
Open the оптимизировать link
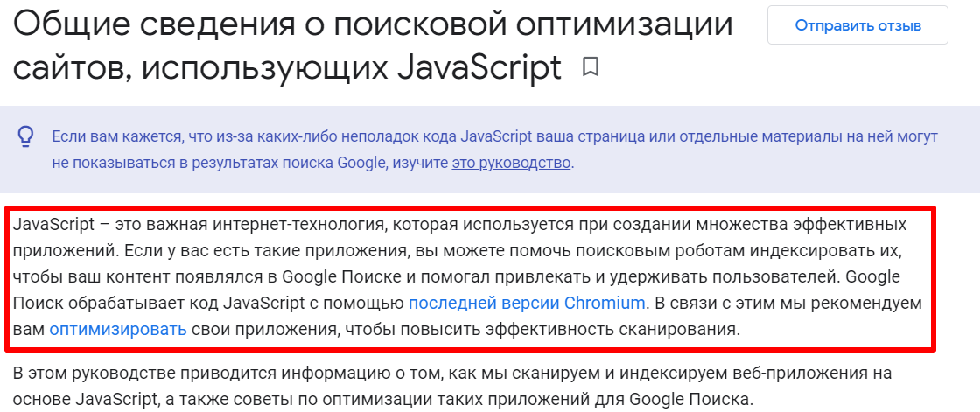coord(118,330)
